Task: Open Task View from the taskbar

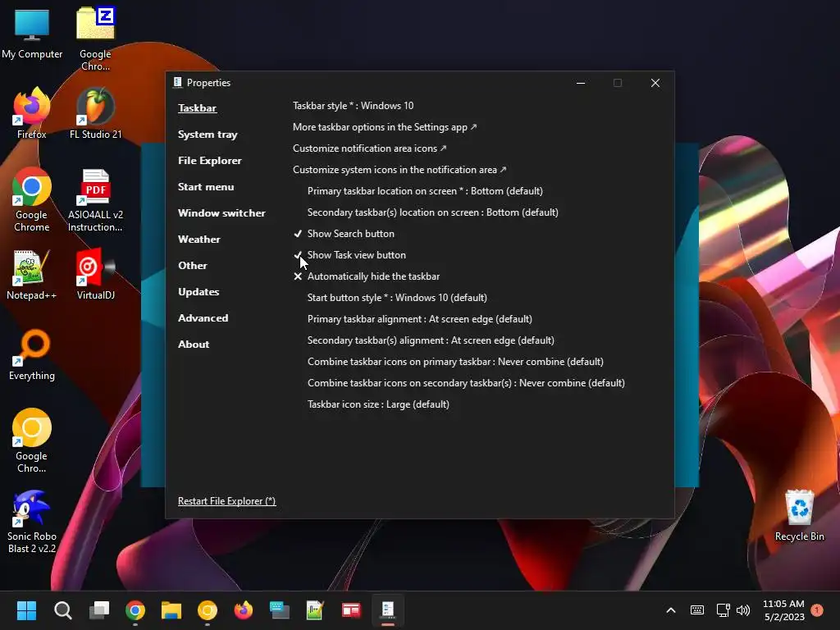Action: (x=99, y=610)
